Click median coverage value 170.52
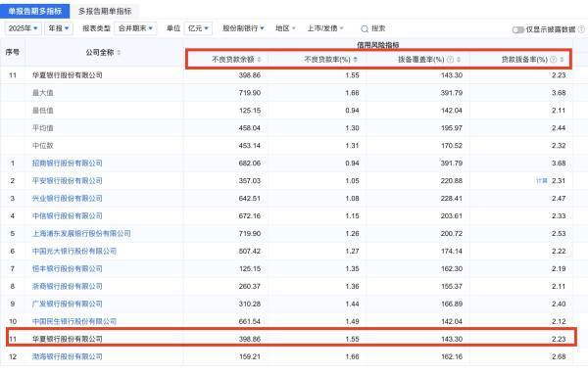The image size is (588, 374). [452, 146]
